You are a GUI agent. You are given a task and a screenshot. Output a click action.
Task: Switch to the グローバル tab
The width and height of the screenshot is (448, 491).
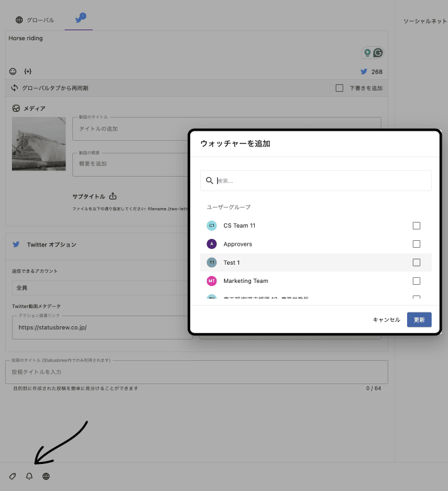35,20
